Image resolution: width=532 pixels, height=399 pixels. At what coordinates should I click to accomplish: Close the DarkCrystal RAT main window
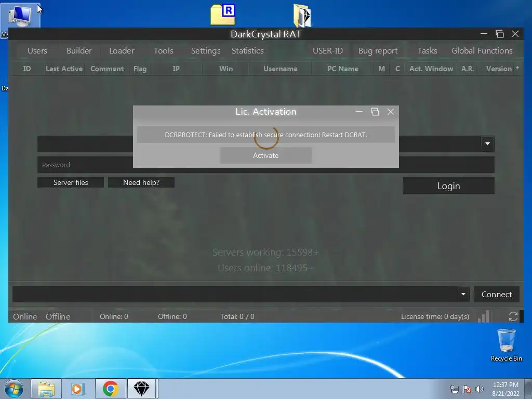coord(515,34)
